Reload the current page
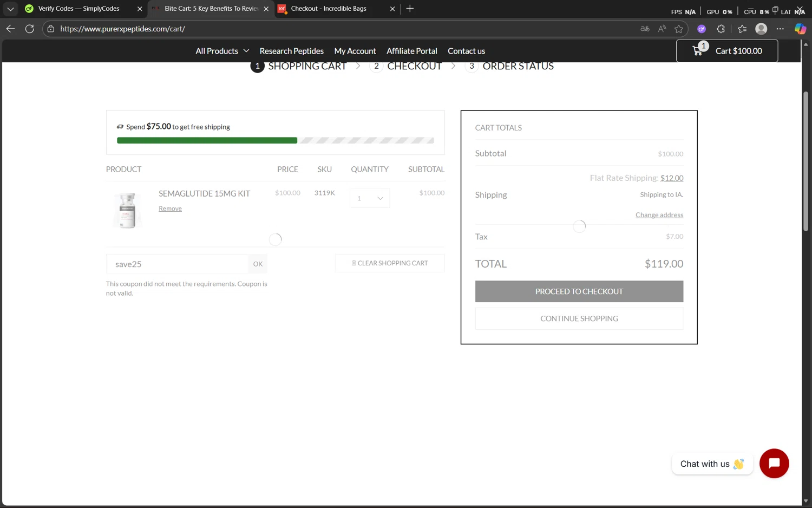 point(30,29)
